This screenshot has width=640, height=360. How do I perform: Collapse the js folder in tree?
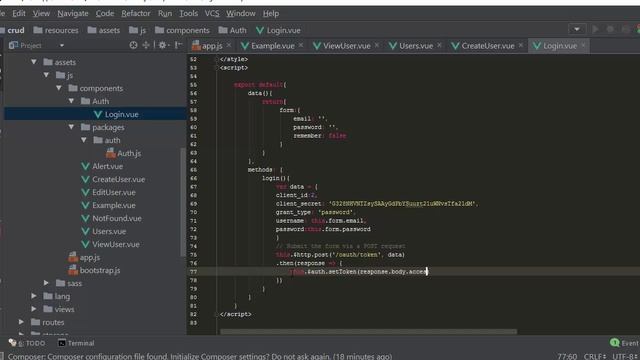(x=47, y=75)
